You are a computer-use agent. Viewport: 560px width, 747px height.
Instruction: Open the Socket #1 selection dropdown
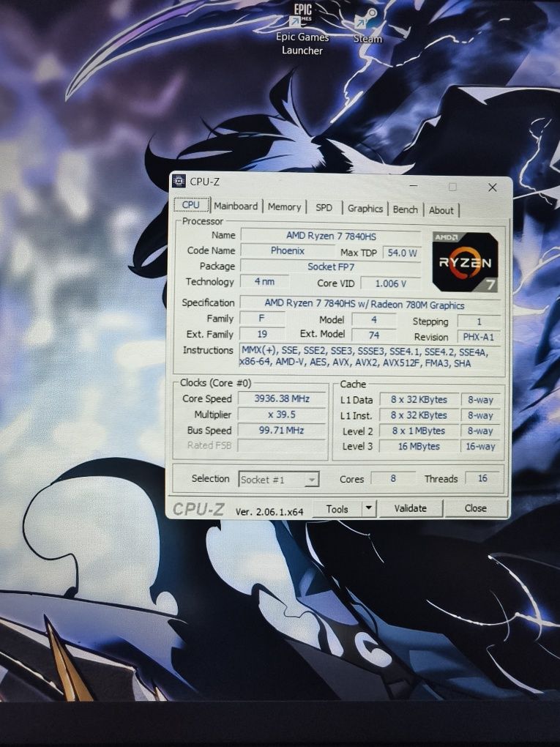coord(279,480)
